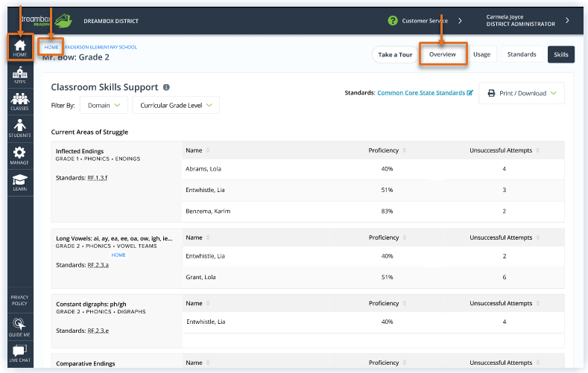Switch to the Standards tab
Image resolution: width=588 pixels, height=373 pixels.
(x=522, y=54)
